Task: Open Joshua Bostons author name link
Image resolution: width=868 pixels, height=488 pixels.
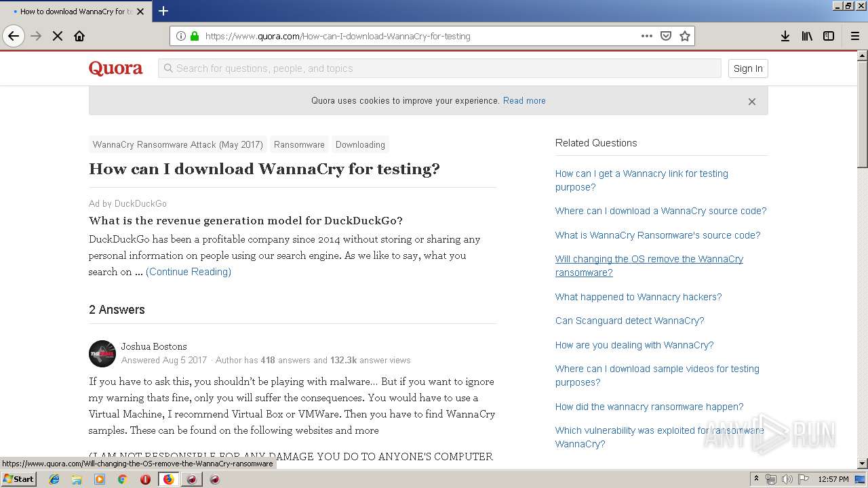Action: (x=154, y=346)
